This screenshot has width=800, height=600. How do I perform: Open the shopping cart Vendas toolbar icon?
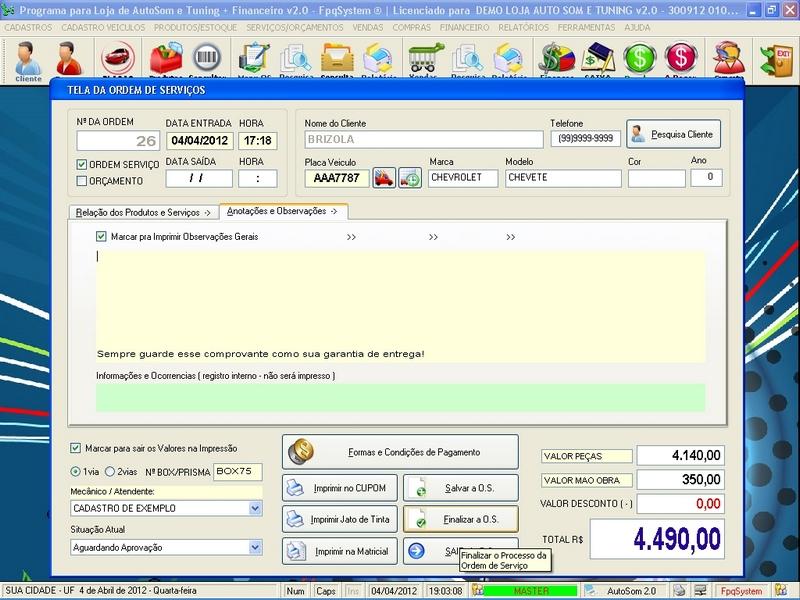426,59
